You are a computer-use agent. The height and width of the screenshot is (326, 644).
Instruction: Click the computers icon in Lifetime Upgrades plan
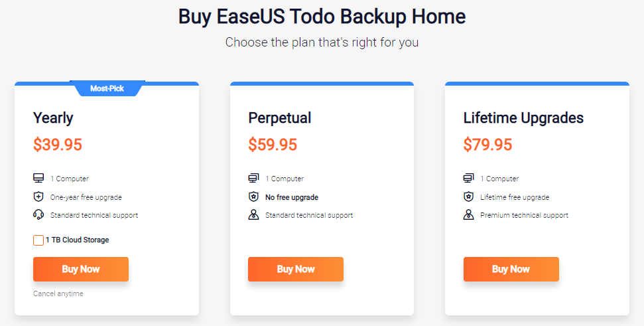click(469, 178)
